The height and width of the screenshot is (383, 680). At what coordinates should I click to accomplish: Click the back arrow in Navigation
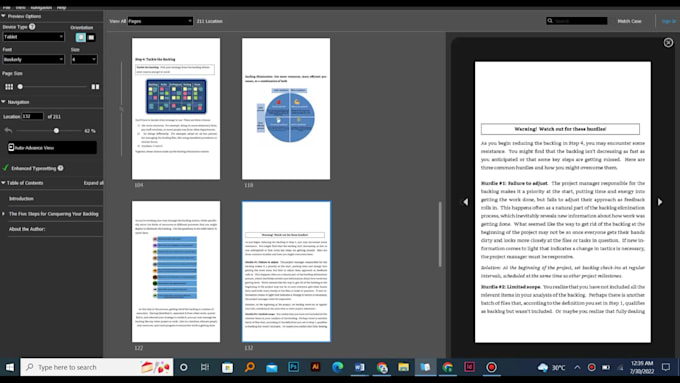pyautogui.click(x=8, y=130)
